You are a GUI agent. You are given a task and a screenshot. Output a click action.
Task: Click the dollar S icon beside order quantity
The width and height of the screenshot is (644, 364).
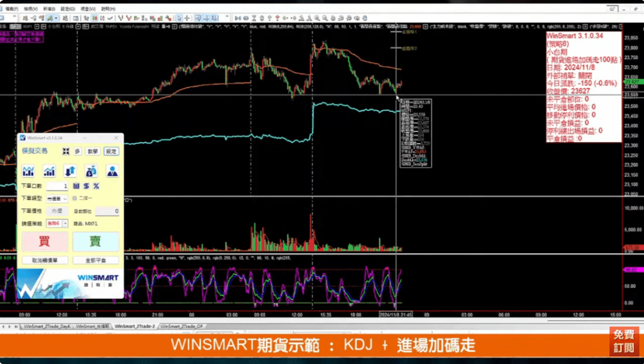click(86, 186)
